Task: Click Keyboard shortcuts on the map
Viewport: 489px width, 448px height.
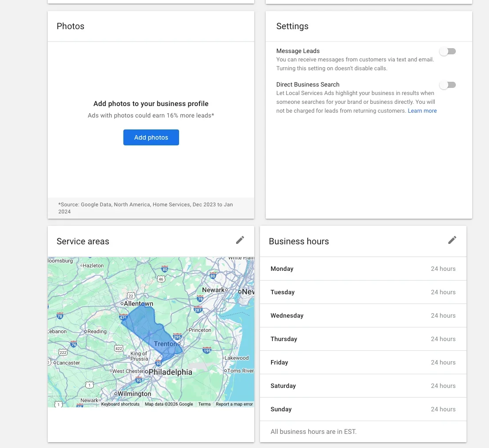Action: (x=120, y=404)
